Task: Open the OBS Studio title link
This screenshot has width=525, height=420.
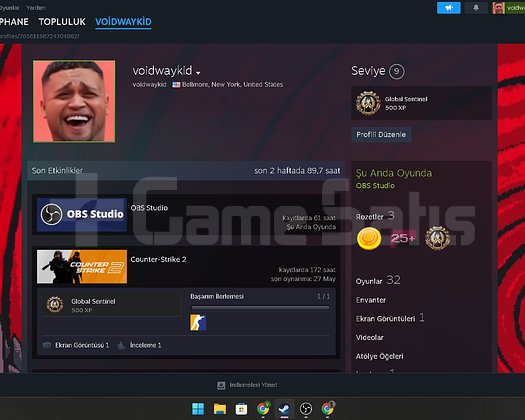Action: [x=149, y=208]
